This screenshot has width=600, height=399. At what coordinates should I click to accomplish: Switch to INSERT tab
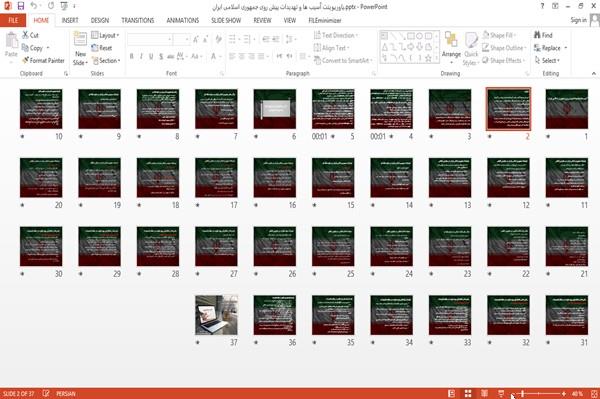(x=70, y=20)
